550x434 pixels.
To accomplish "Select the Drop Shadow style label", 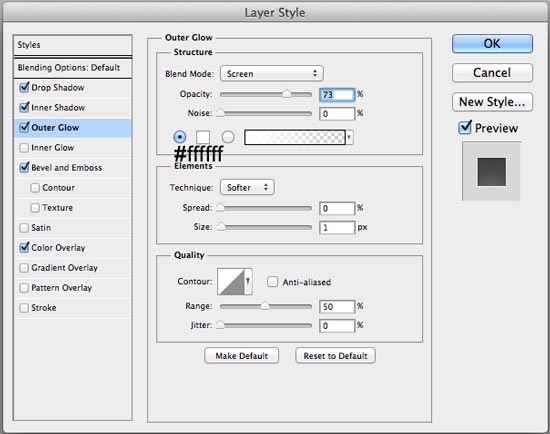I will tap(58, 87).
